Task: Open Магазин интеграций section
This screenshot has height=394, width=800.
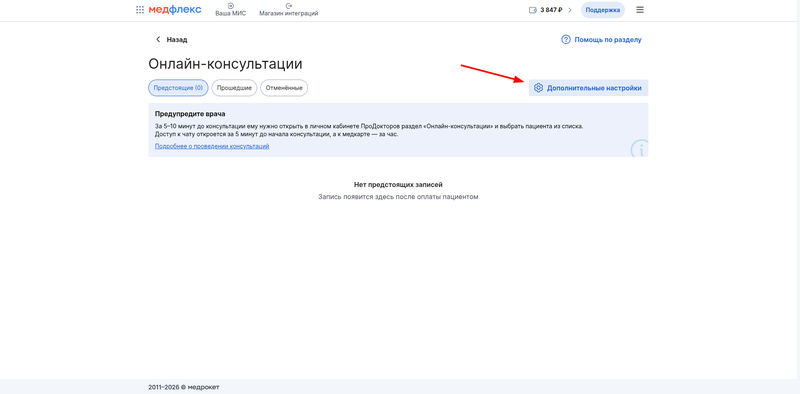Action: tap(288, 10)
